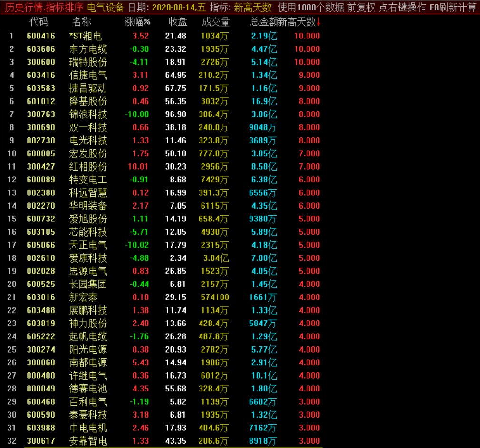Viewport: 480px width, 448px height.
Task: Select 起帆电缆 in the list
Action: [88, 337]
